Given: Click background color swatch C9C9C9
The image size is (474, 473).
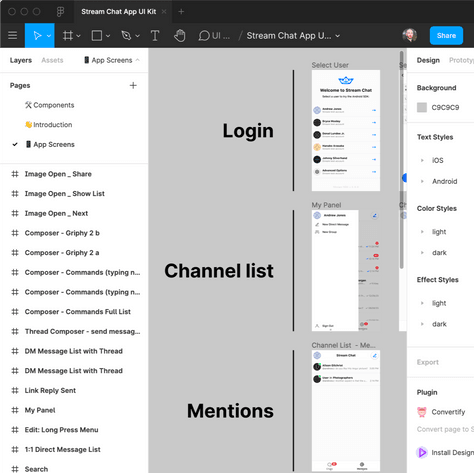Looking at the screenshot, I should point(422,107).
